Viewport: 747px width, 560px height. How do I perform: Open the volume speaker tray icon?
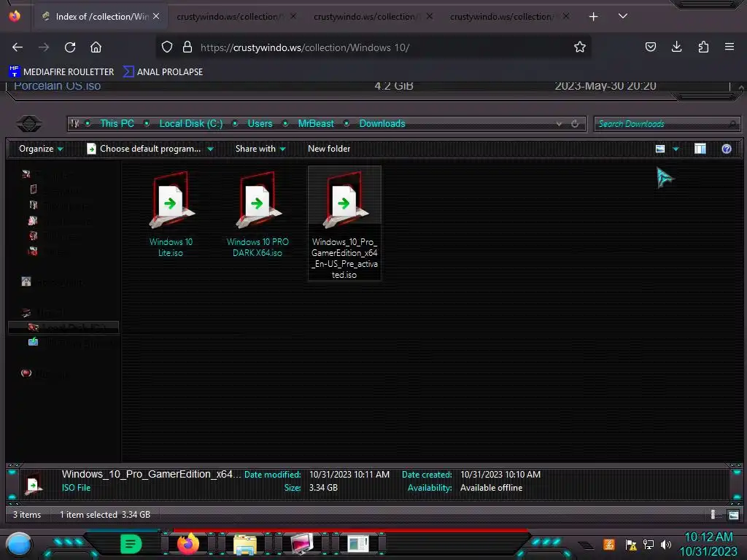(666, 544)
